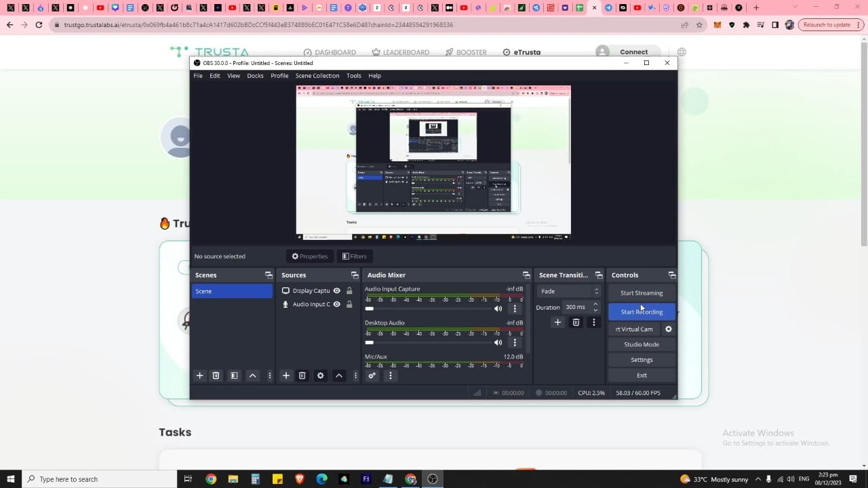Screen dimensions: 868x488
Task: Select the Scene item in Scenes list
Action: (x=232, y=291)
